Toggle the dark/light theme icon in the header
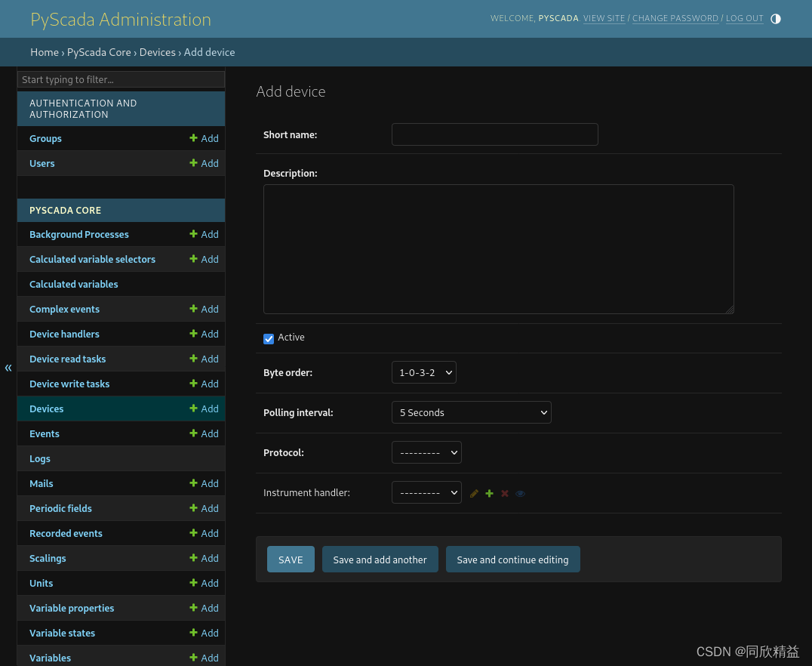Image resolution: width=812 pixels, height=666 pixels. pyautogui.click(x=776, y=19)
